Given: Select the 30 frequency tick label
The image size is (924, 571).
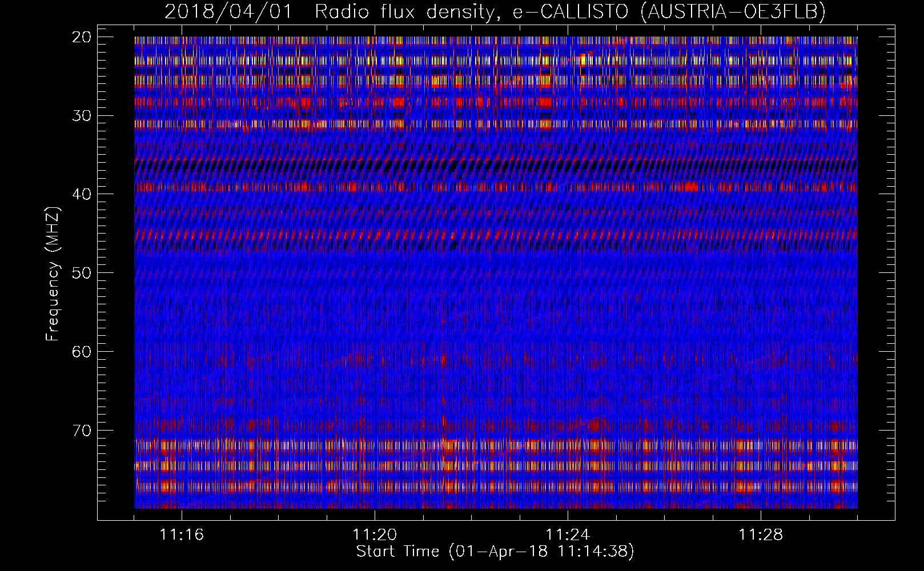Looking at the screenshot, I should pyautogui.click(x=82, y=116).
